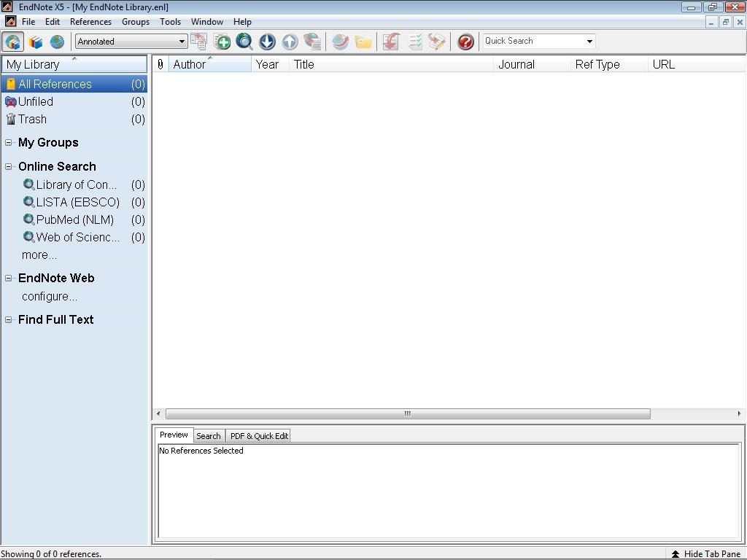Sort references by the URL column

click(697, 64)
